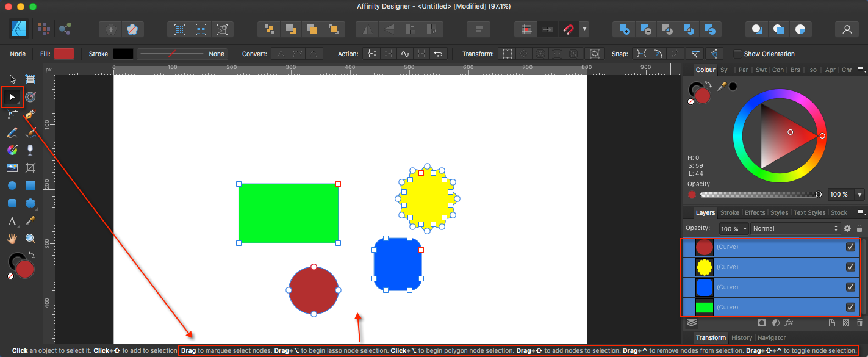
Task: Activate the Text tool
Action: click(x=12, y=221)
